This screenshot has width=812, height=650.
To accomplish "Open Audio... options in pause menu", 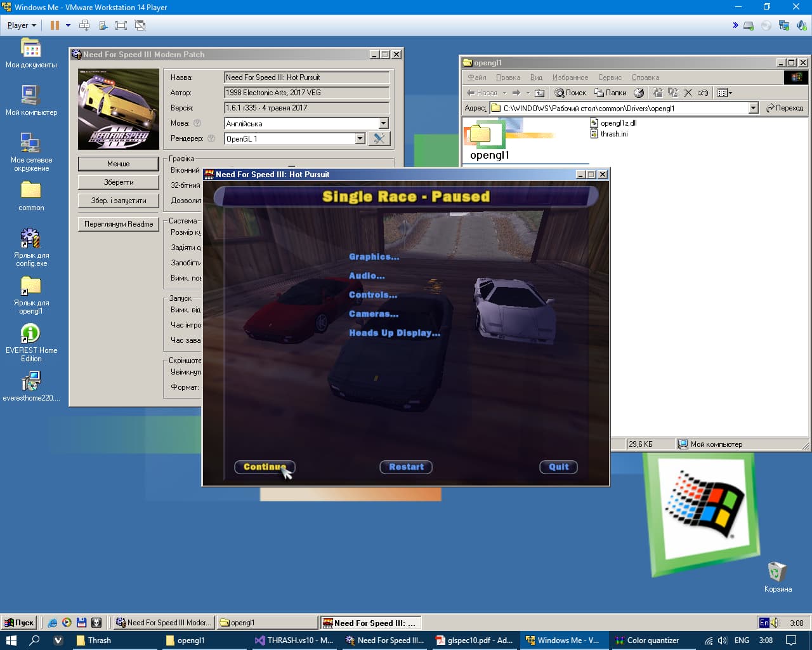I will [367, 276].
